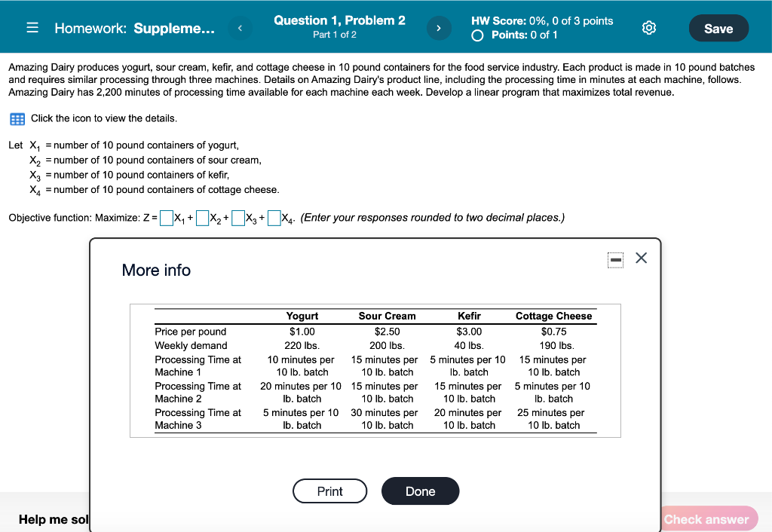Click the X2 coefficient input box
772x532 pixels.
click(x=202, y=218)
